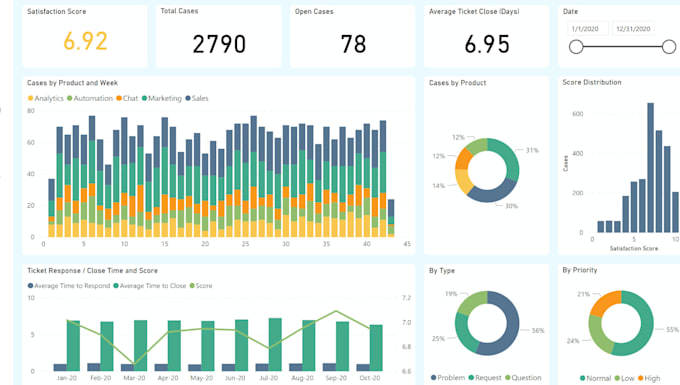Click Average Time to Respond legend entry
The image size is (680, 385).
(x=69, y=286)
